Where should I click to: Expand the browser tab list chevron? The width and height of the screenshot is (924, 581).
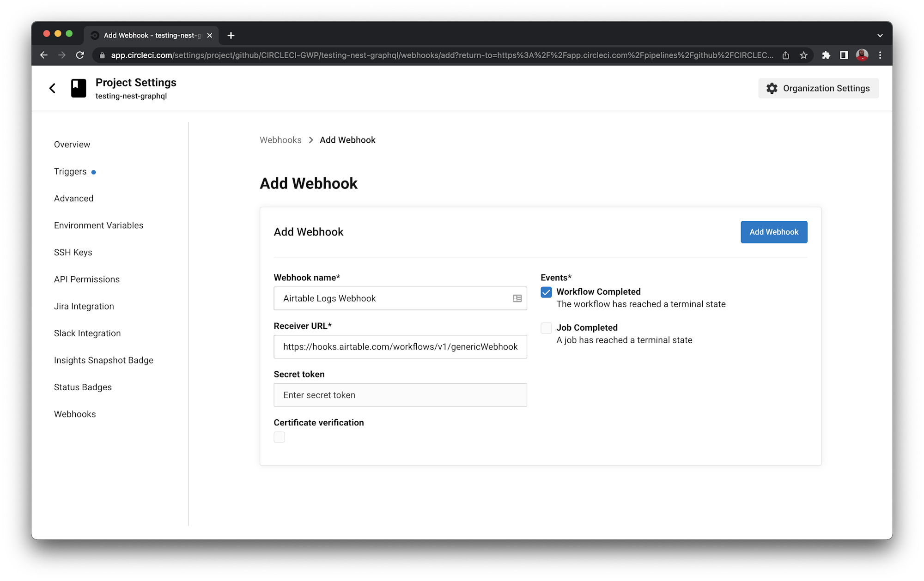[x=880, y=35]
